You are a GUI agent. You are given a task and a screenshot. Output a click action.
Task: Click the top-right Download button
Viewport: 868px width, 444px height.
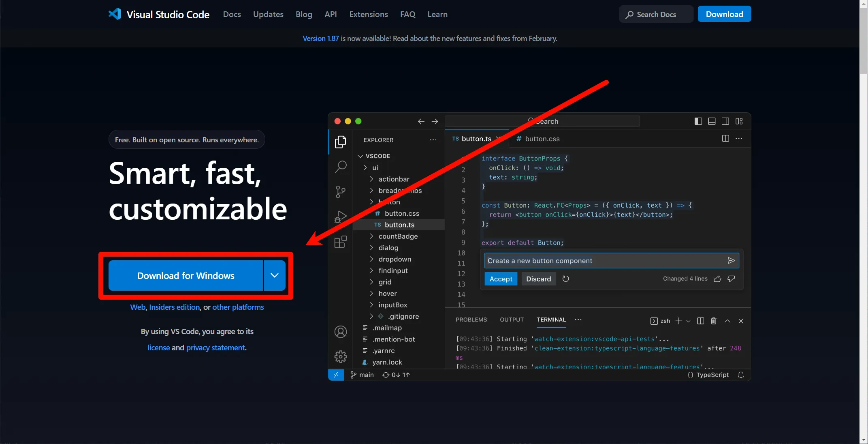coord(724,14)
